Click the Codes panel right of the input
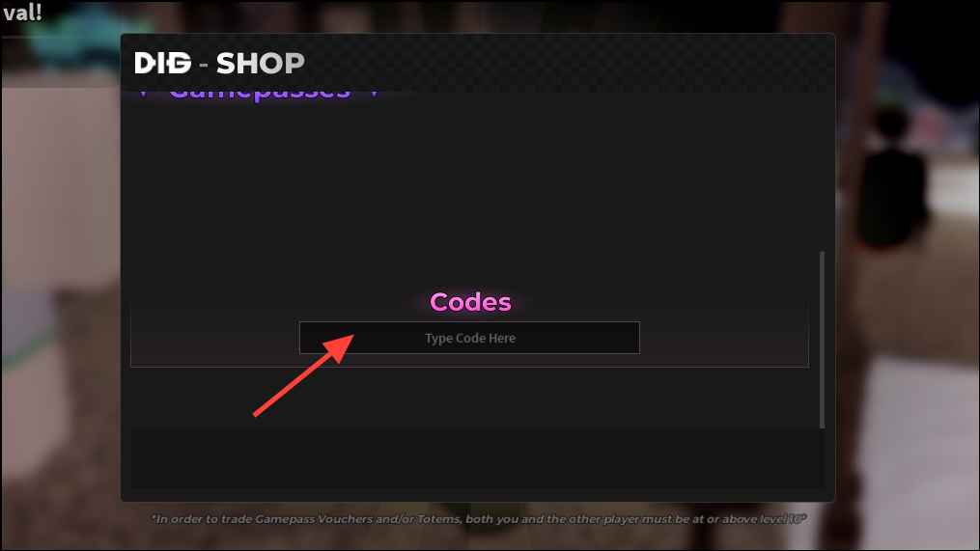980x551 pixels. (724, 338)
